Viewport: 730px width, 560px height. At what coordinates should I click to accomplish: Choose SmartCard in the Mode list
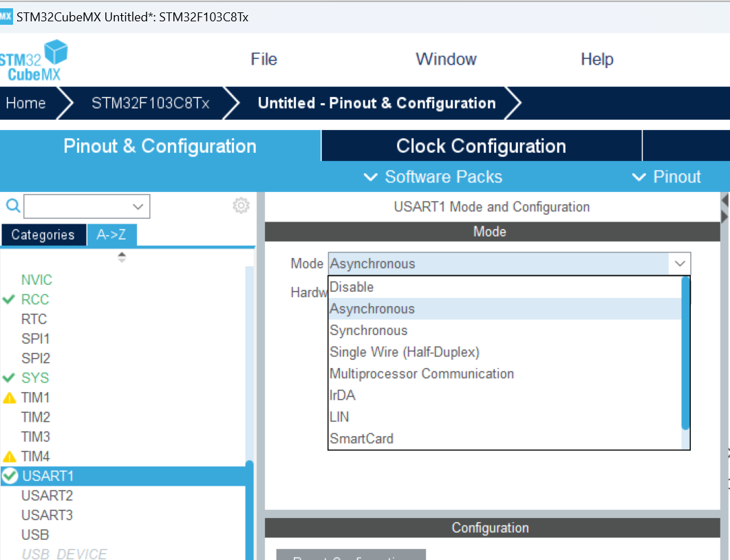point(504,438)
